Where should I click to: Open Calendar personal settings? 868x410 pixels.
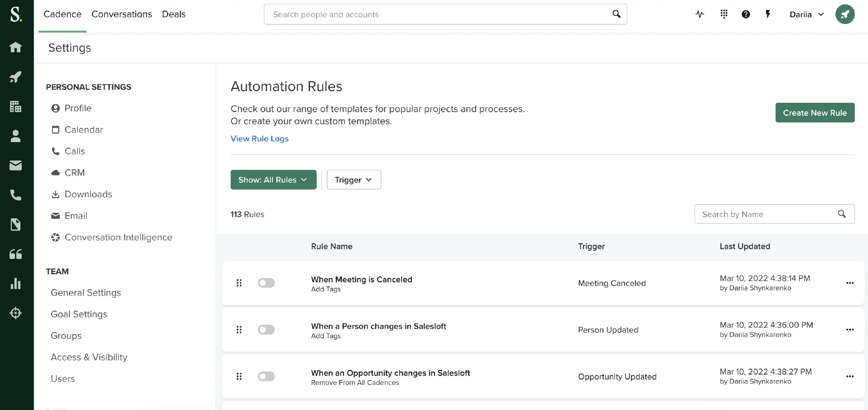coord(77,130)
